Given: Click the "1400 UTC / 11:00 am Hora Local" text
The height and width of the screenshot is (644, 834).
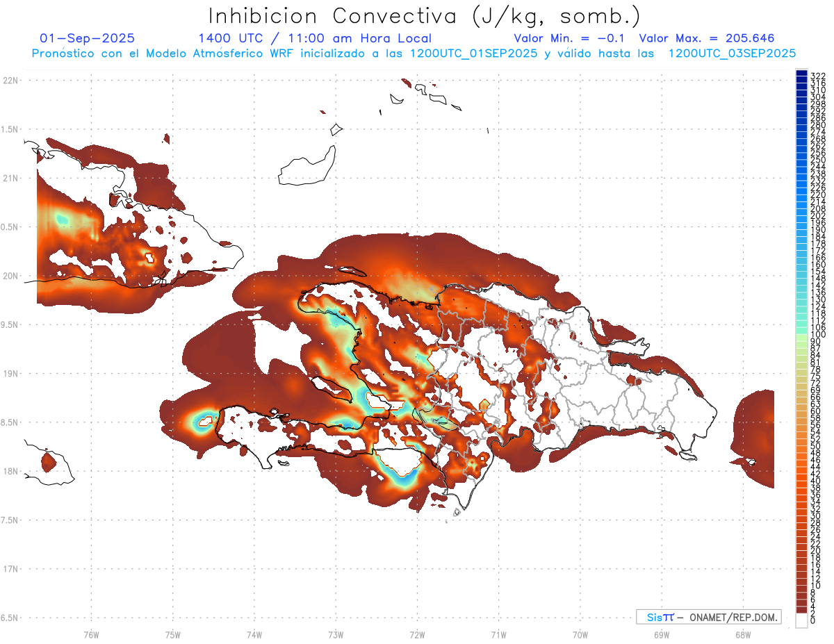Looking at the screenshot, I should [315, 38].
